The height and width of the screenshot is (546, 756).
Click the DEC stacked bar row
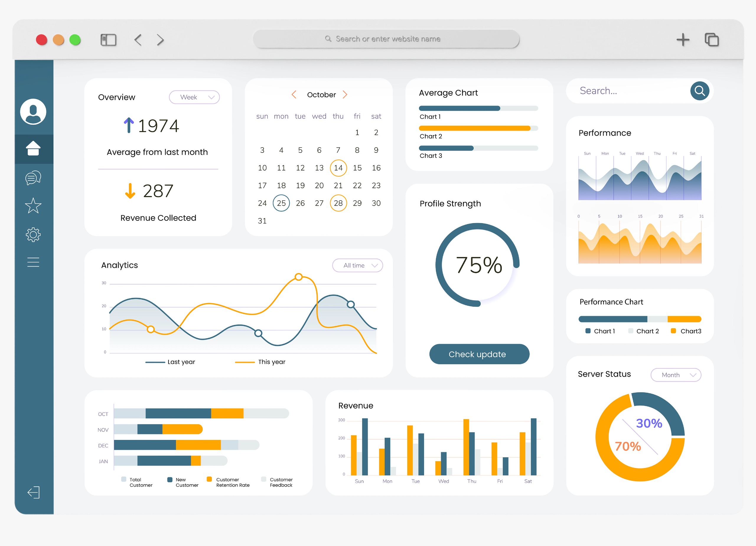coord(187,445)
